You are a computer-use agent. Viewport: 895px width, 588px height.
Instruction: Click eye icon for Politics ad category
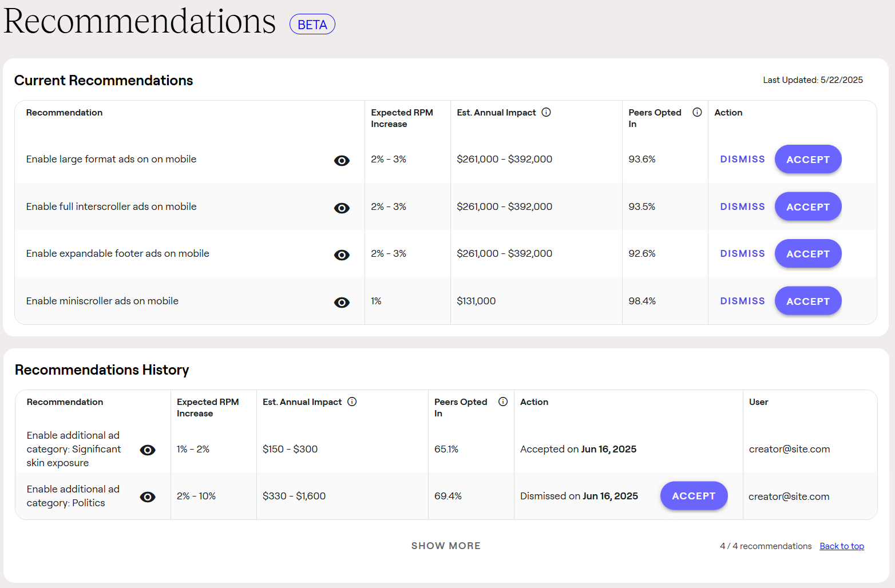click(x=148, y=497)
